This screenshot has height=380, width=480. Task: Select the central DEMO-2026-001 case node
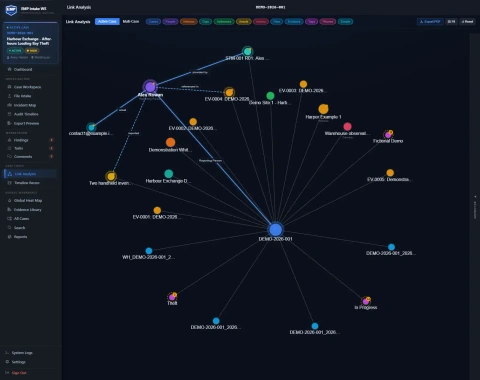275,230
